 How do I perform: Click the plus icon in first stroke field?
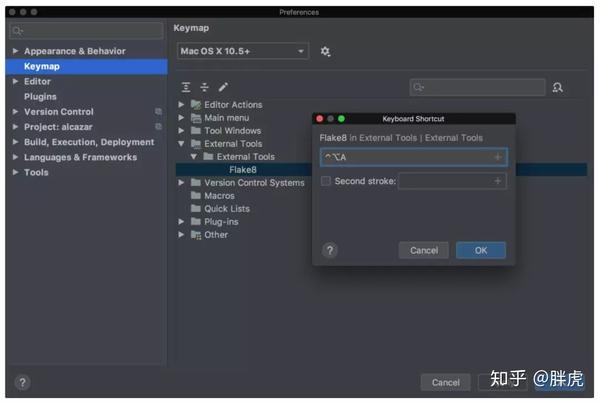(x=497, y=157)
